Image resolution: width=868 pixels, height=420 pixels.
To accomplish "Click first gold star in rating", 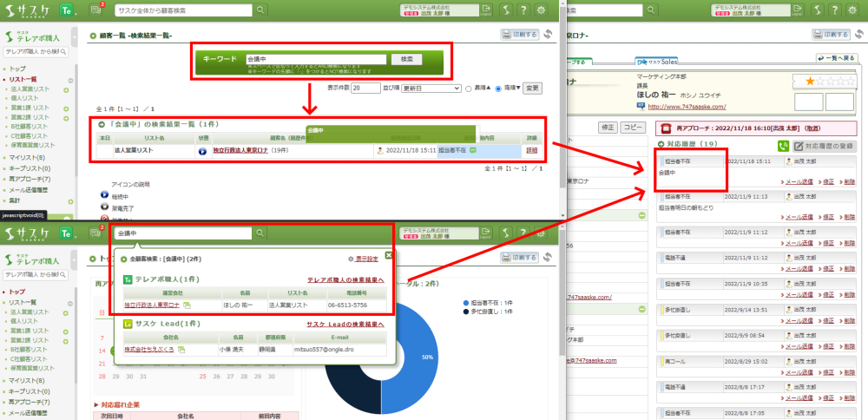I will tap(810, 82).
